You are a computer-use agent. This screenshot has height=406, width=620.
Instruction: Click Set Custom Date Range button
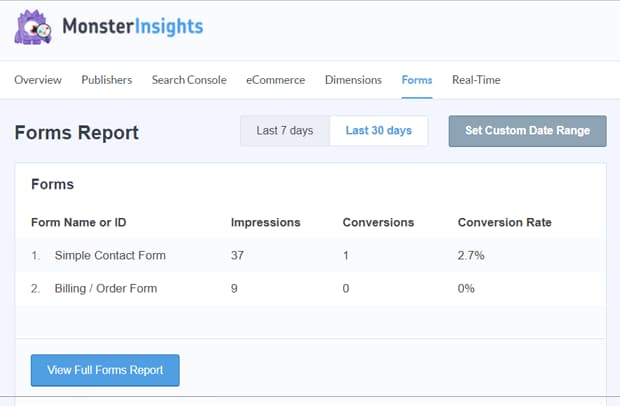(527, 131)
